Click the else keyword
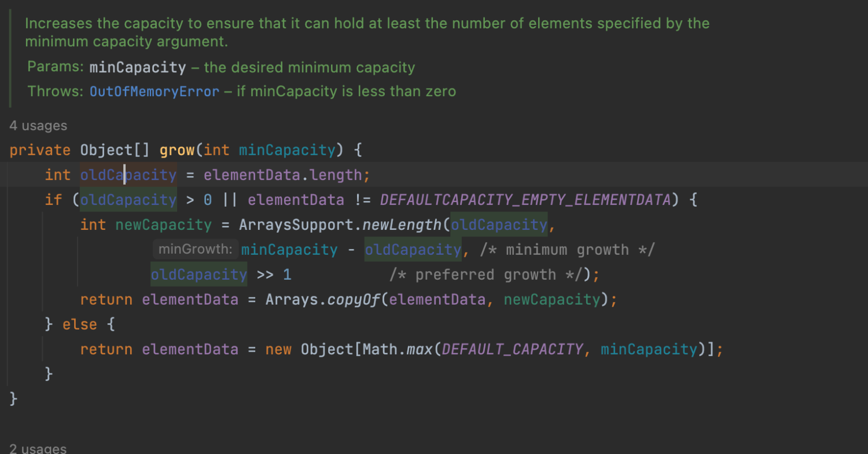This screenshot has height=454, width=868. tap(80, 324)
